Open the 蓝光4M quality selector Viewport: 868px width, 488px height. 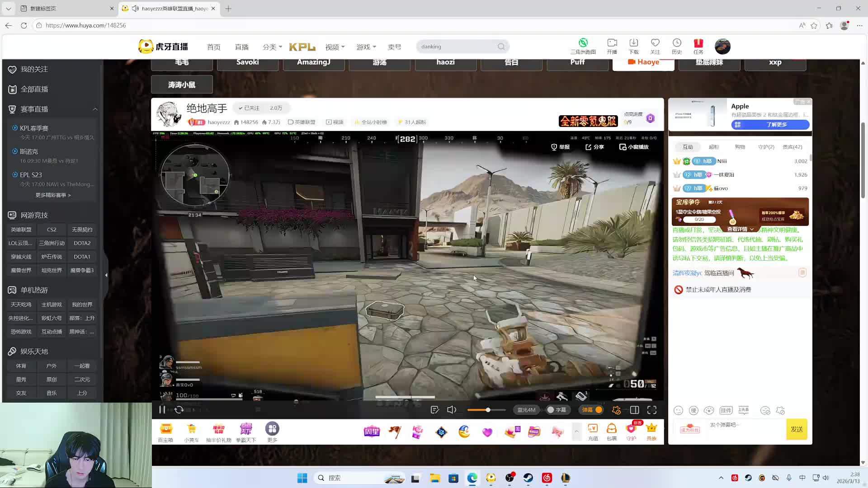pos(526,410)
